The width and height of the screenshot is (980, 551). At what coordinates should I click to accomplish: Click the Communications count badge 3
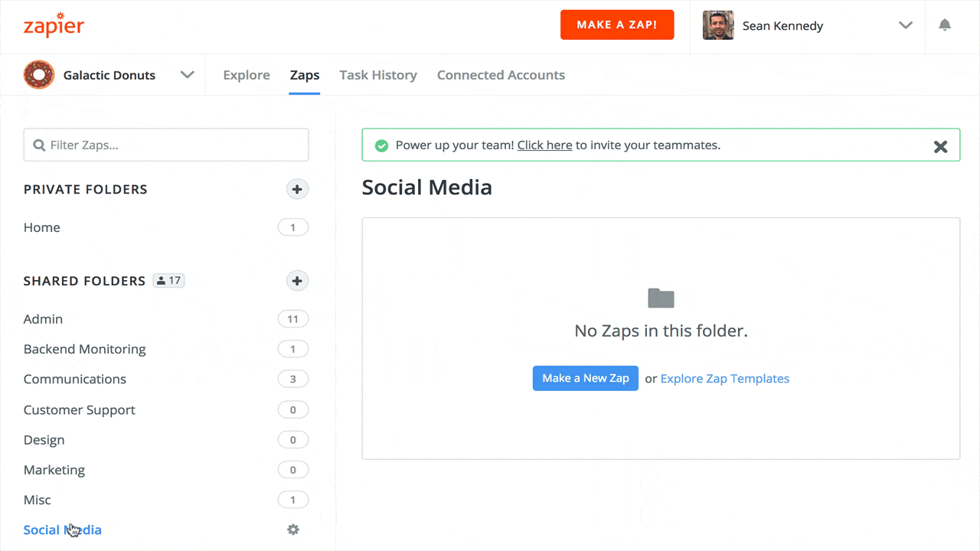(293, 379)
